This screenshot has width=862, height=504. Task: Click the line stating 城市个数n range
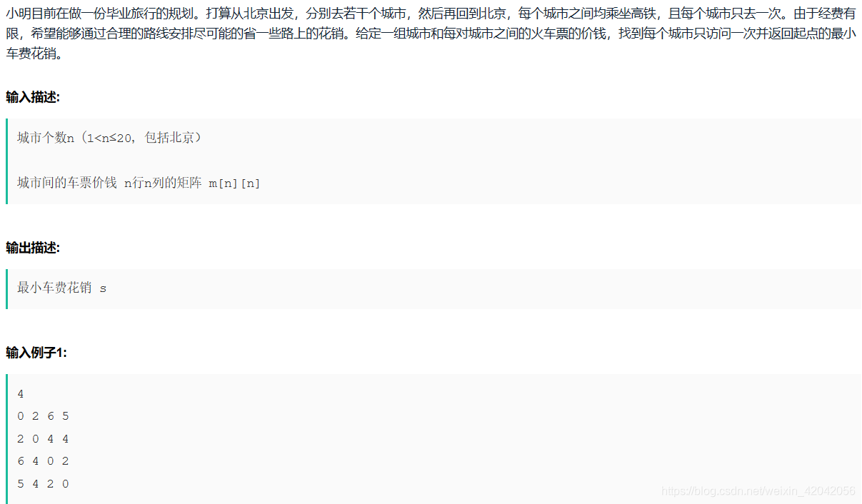click(109, 138)
